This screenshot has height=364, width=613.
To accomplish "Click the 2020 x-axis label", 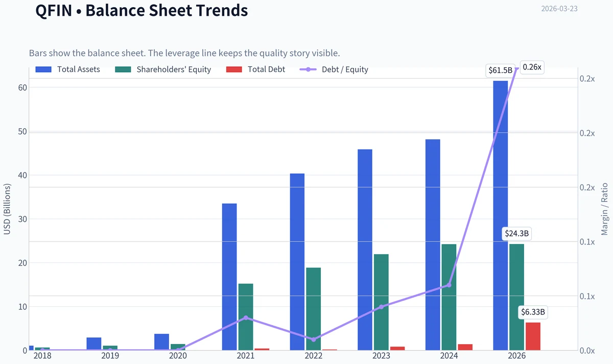I will 178,355.
